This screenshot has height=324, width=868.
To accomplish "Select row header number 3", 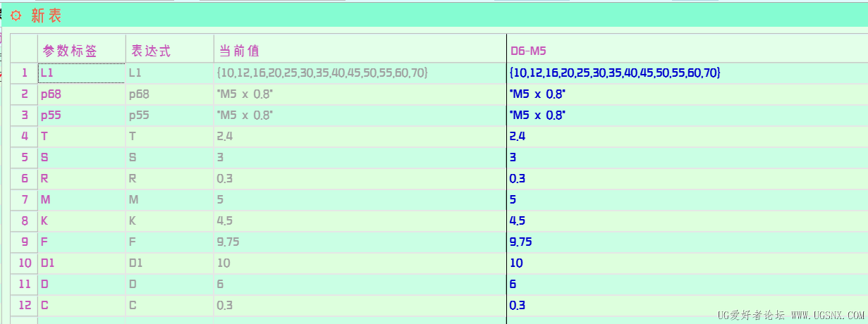I will point(24,116).
